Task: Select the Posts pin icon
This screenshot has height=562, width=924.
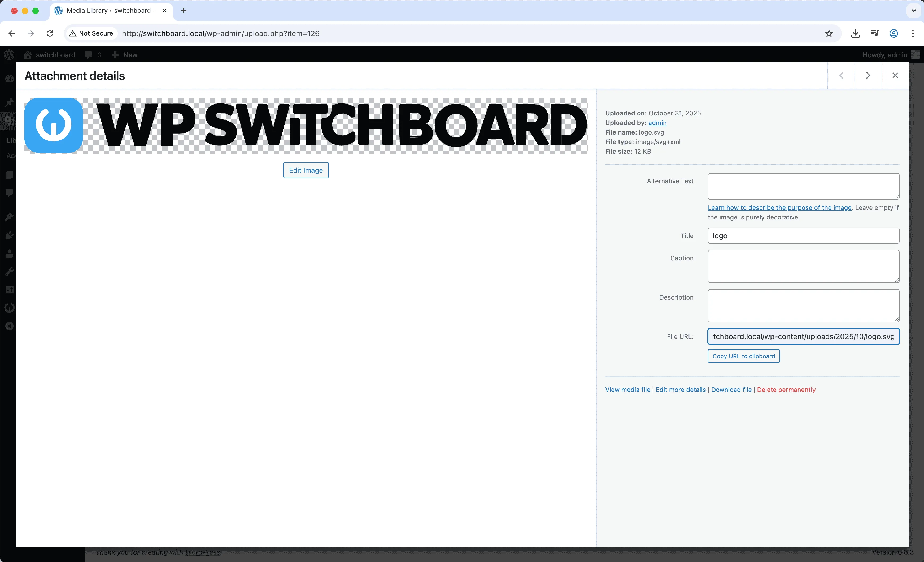Action: 9,102
